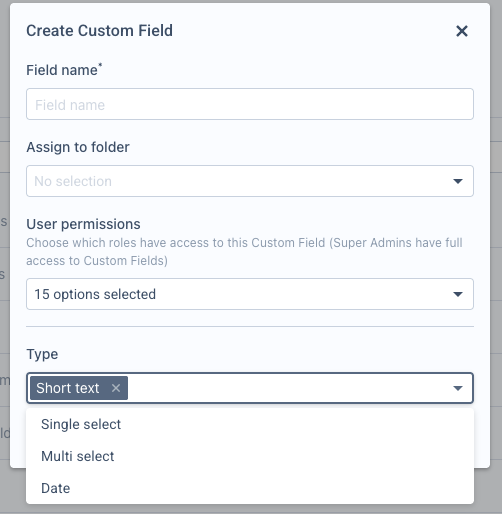Choose Multi select type option
The width and height of the screenshot is (502, 514).
pos(250,456)
